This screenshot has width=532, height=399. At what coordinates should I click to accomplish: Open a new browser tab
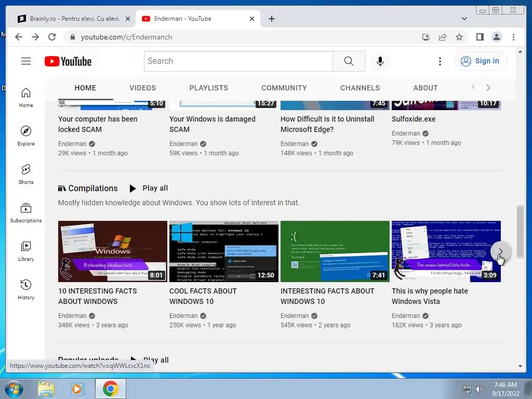tap(271, 19)
